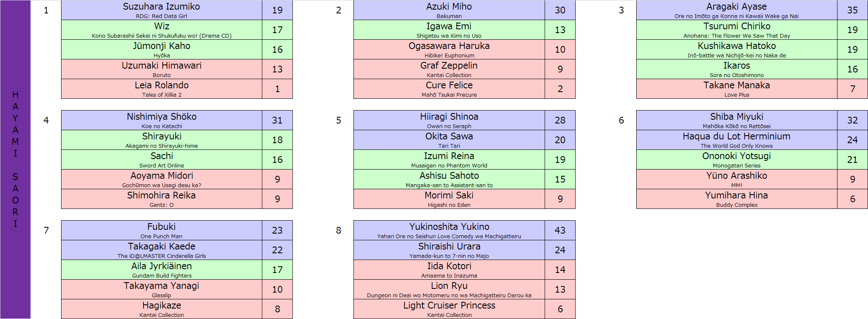The image size is (868, 319).
Task: Click the Leia Rolando row
Action: pos(177,89)
